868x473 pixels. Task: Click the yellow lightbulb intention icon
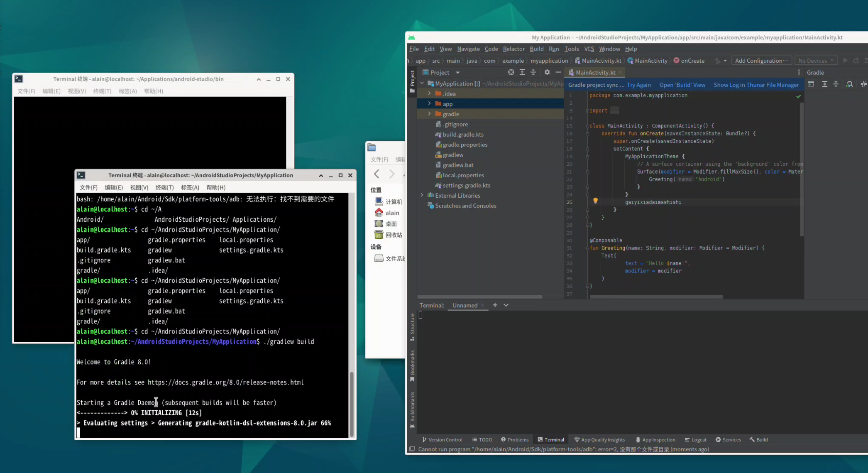coord(595,201)
